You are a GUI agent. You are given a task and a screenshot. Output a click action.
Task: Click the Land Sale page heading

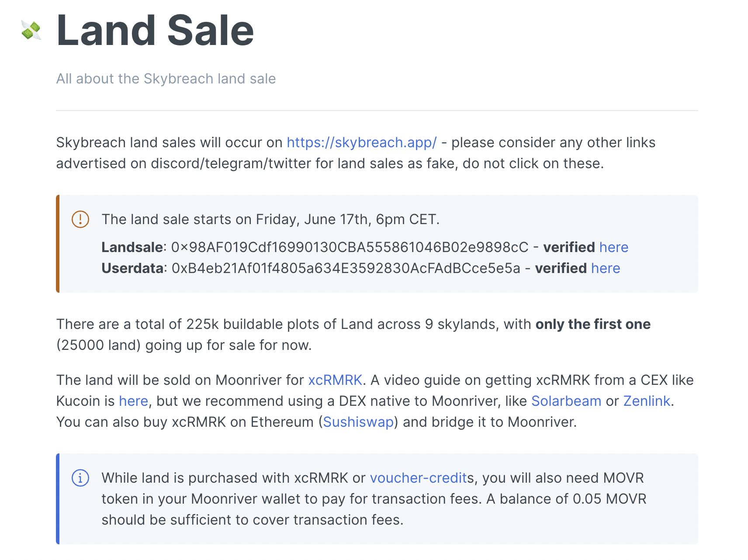point(155,30)
